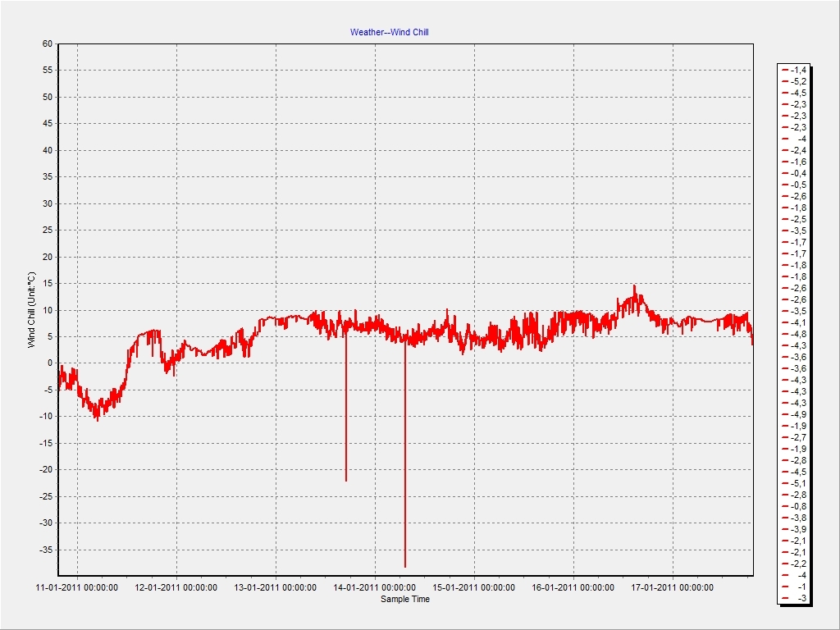
Task: Click the y-axis tick value 50
Action: point(47,97)
